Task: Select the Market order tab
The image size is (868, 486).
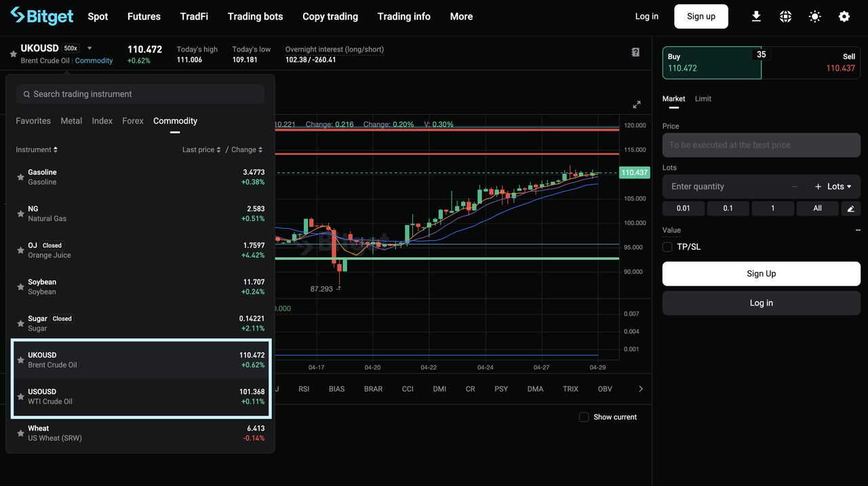Action: click(673, 99)
